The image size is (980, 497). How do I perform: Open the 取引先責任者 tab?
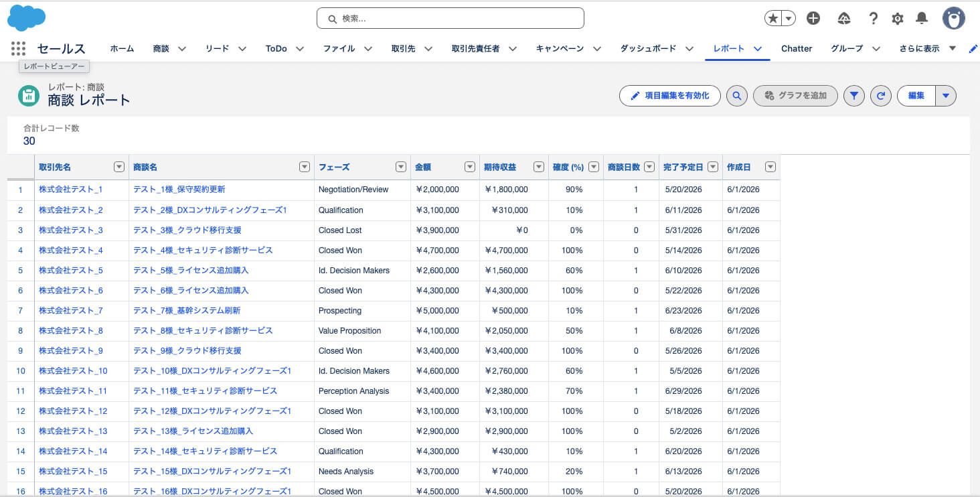coord(476,48)
